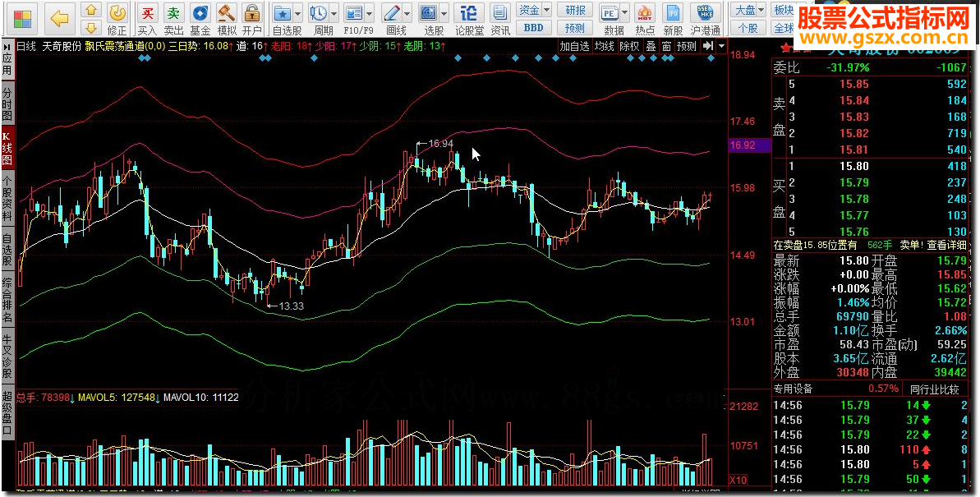Open F10/F9 company info icon
980x497 pixels.
pos(354,12)
